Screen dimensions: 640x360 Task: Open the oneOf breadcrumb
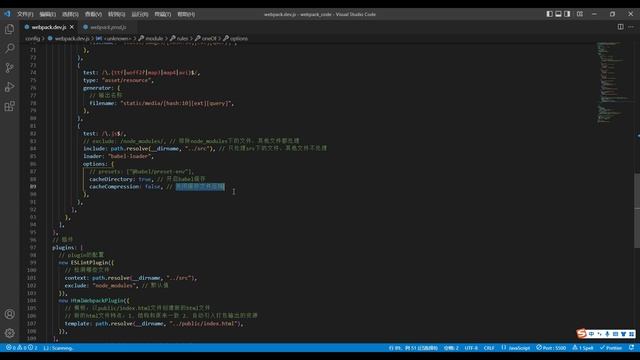209,38
